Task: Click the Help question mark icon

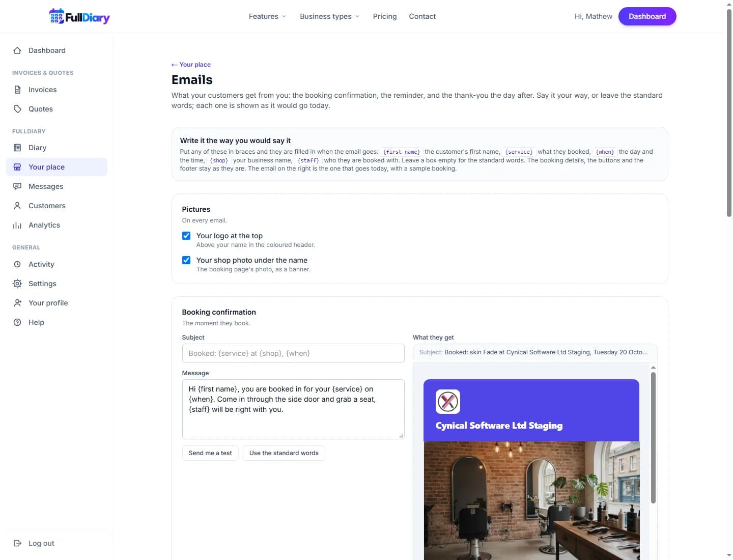Action: point(17,322)
